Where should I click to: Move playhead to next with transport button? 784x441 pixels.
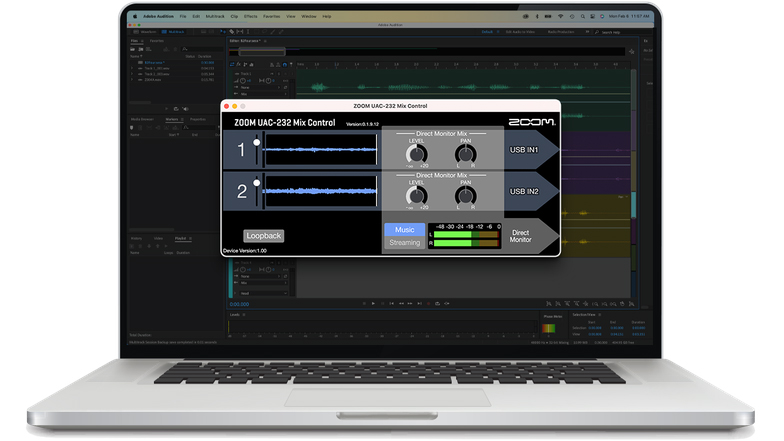[x=420, y=304]
